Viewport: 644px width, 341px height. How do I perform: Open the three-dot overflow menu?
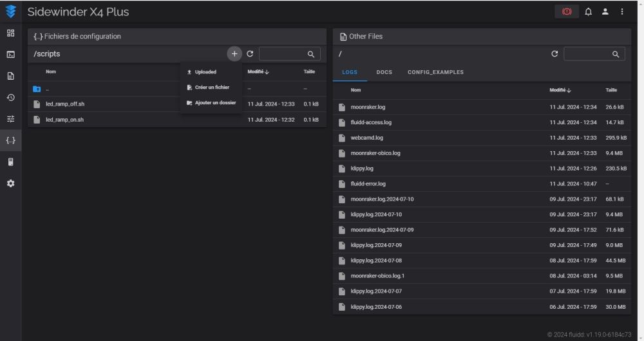[622, 12]
